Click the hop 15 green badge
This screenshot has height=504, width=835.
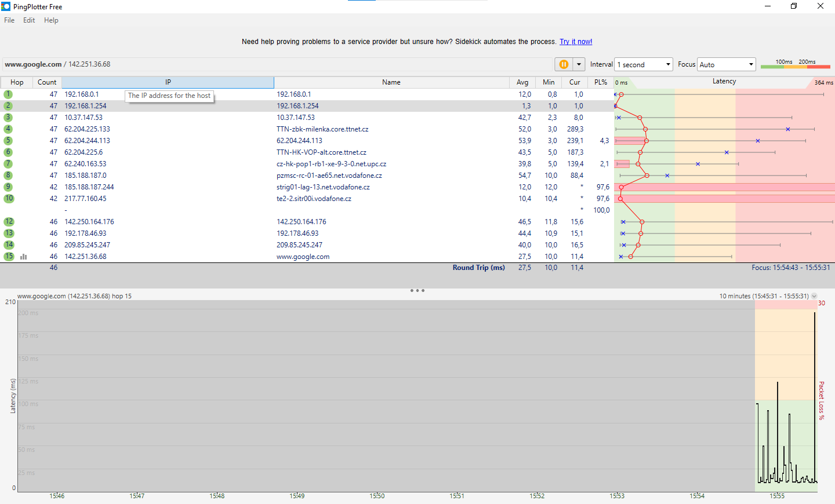click(9, 257)
